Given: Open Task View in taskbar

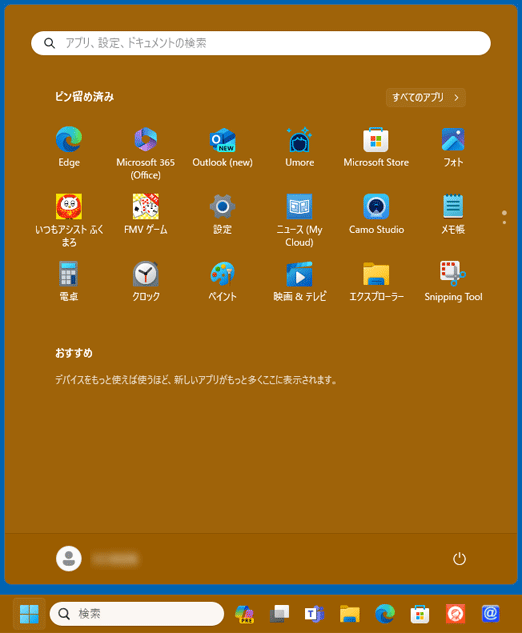Looking at the screenshot, I should click(x=279, y=614).
